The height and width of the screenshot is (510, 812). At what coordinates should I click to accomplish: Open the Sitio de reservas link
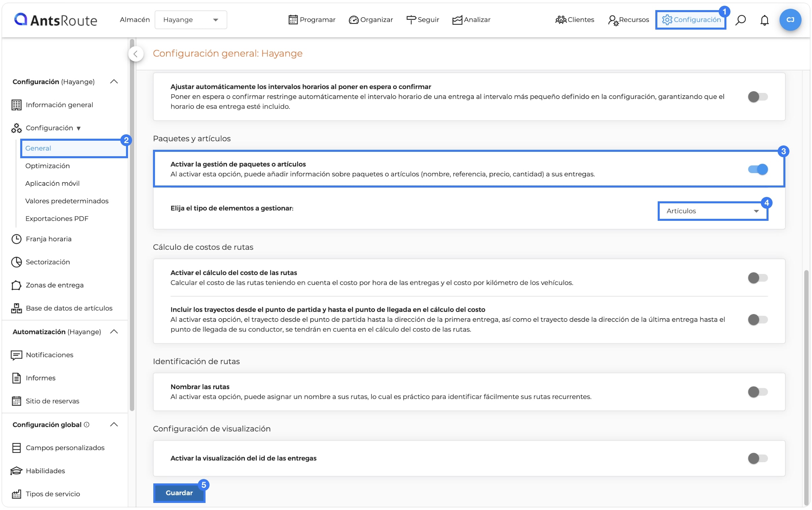coord(53,401)
